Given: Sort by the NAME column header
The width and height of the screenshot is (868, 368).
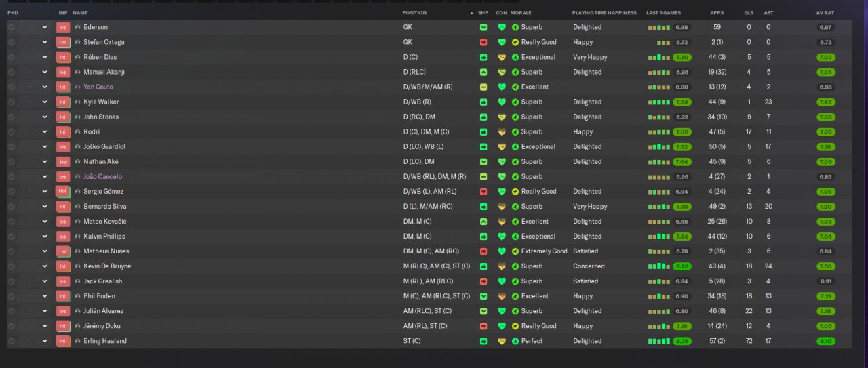Looking at the screenshot, I should [x=80, y=13].
